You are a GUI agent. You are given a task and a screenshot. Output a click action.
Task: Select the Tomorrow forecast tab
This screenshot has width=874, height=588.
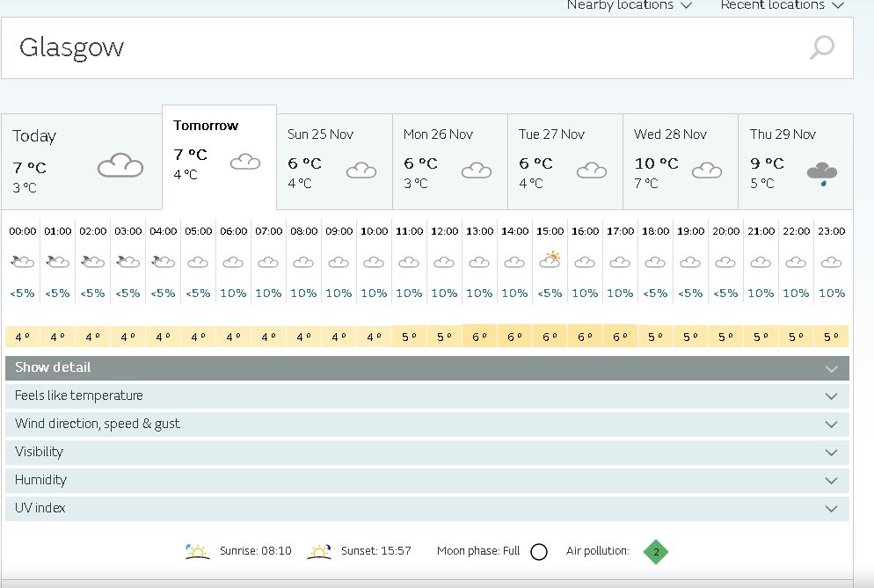[x=220, y=157]
